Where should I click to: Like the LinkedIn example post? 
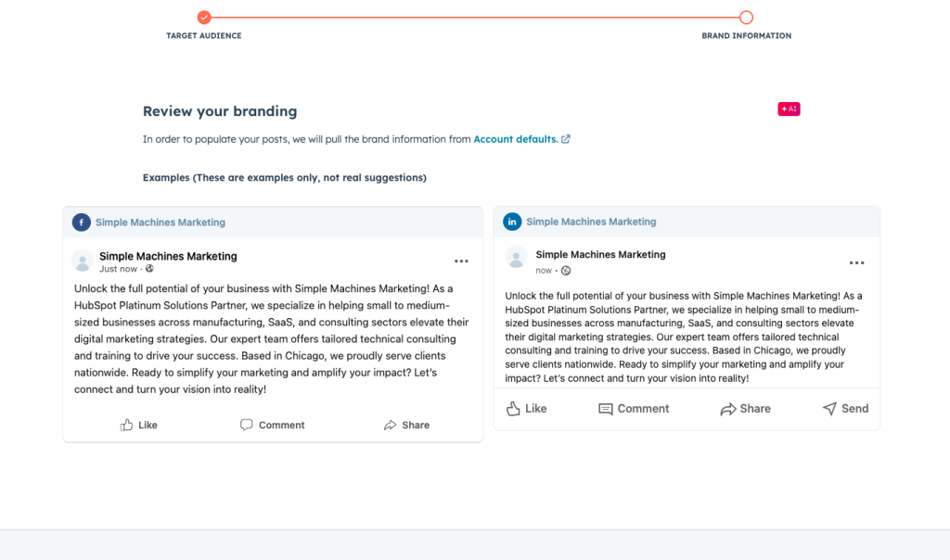pos(526,409)
